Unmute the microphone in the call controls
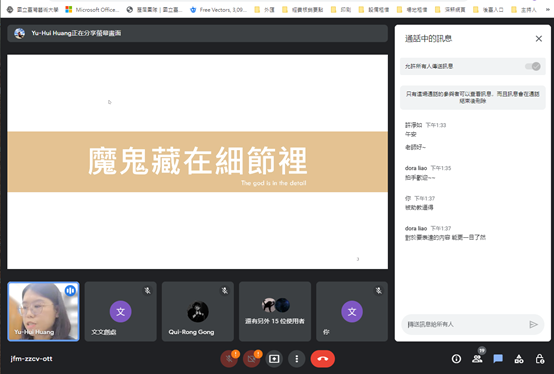Screen dimensions: 554x374 (x=229, y=359)
